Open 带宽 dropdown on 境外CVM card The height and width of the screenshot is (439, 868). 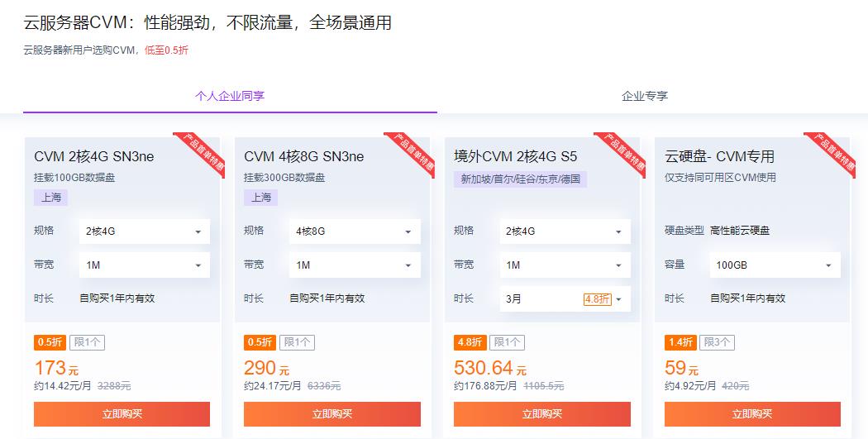point(565,265)
